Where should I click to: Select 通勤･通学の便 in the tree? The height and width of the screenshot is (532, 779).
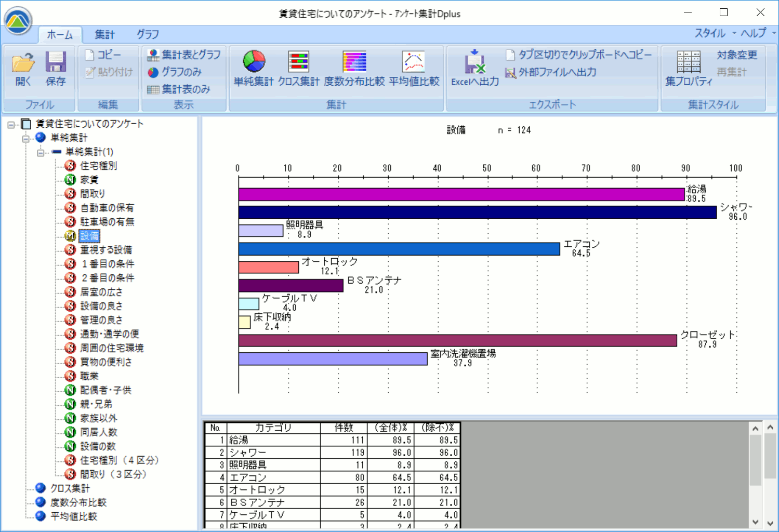[x=110, y=334]
